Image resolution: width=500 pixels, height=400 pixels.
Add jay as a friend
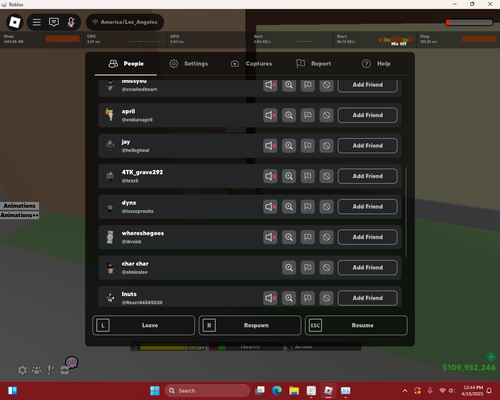click(x=368, y=146)
